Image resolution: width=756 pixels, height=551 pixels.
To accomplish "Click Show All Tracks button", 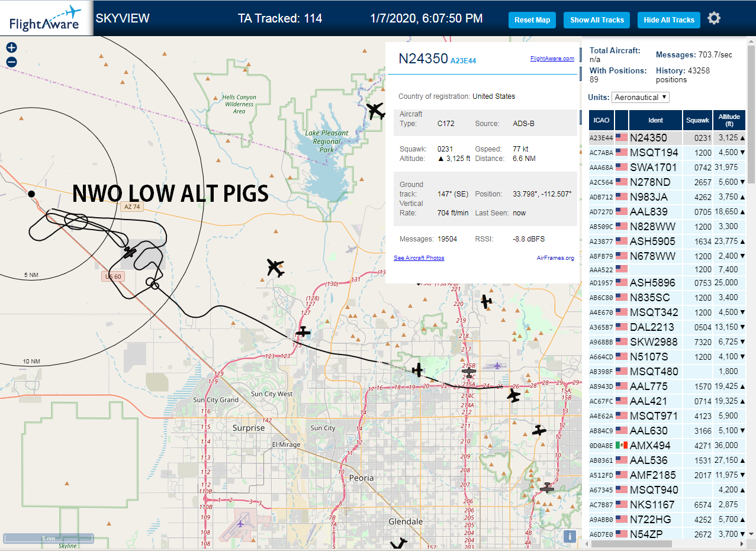I will (x=597, y=20).
